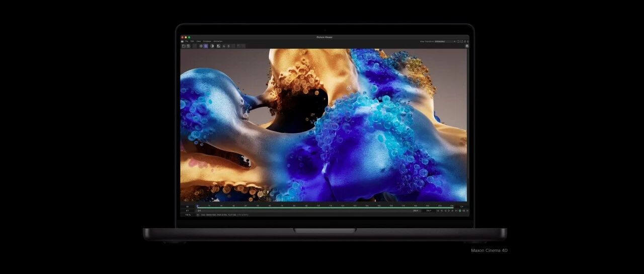Click the purple highlighted toolbar icon

point(206,46)
